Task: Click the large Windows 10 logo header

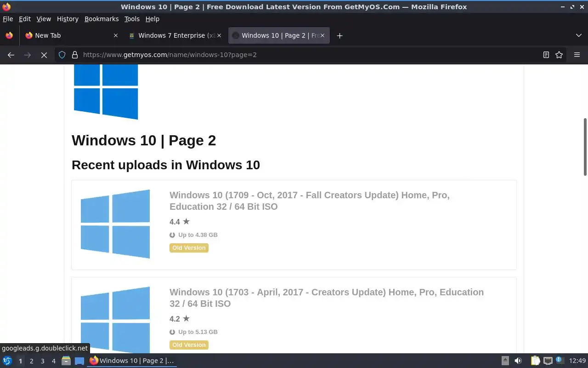Action: tap(106, 92)
